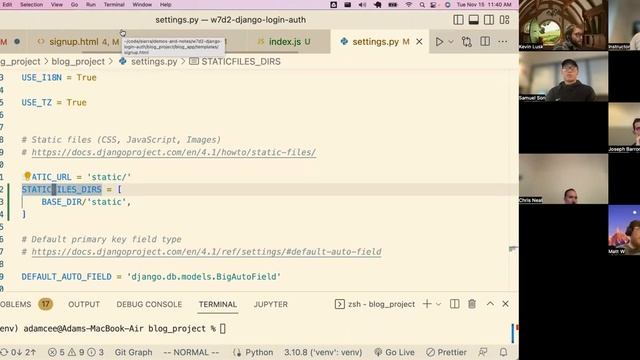
Task: Open the run options dropdown arrow
Action: coord(451,42)
